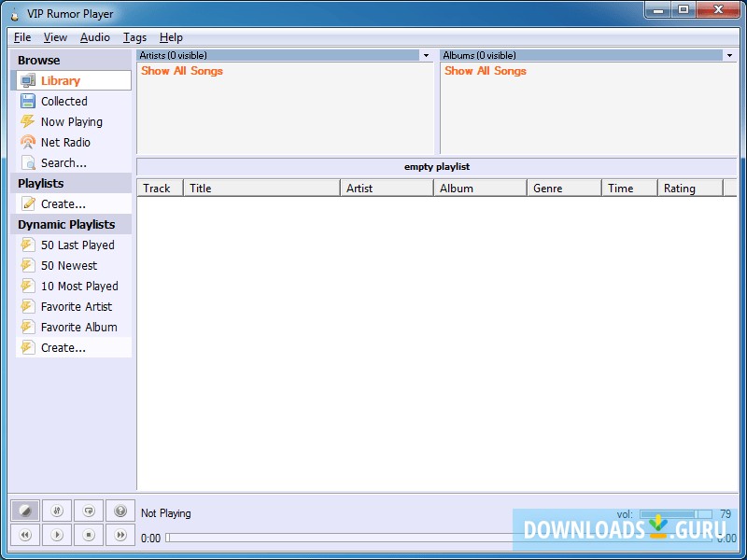Create a new playlist under Playlists
This screenshot has height=560, width=747.
click(74, 203)
